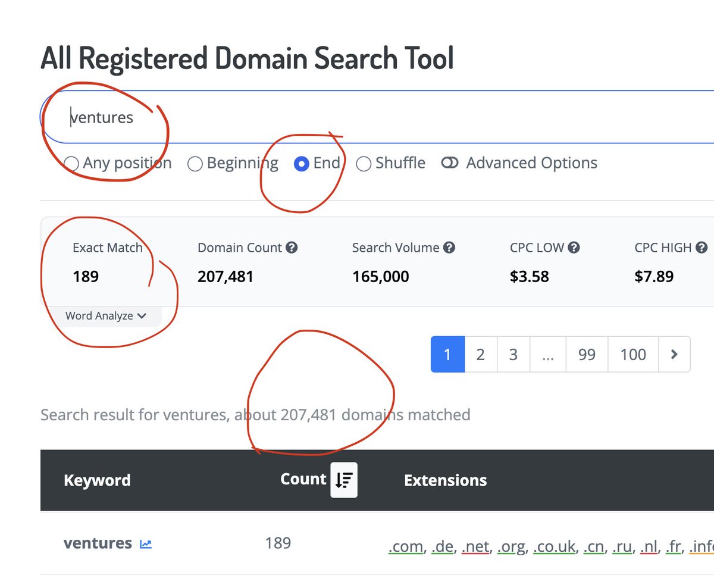Click the Exact Match value 189
714x588 pixels.
(x=86, y=277)
